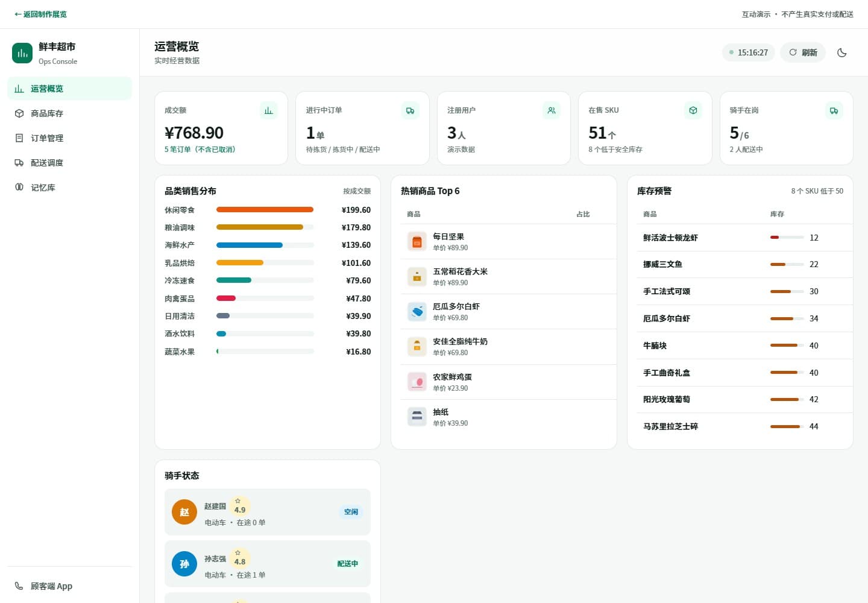Click the 按成交额 label in 品类销售分布
The image size is (868, 603).
(x=357, y=191)
